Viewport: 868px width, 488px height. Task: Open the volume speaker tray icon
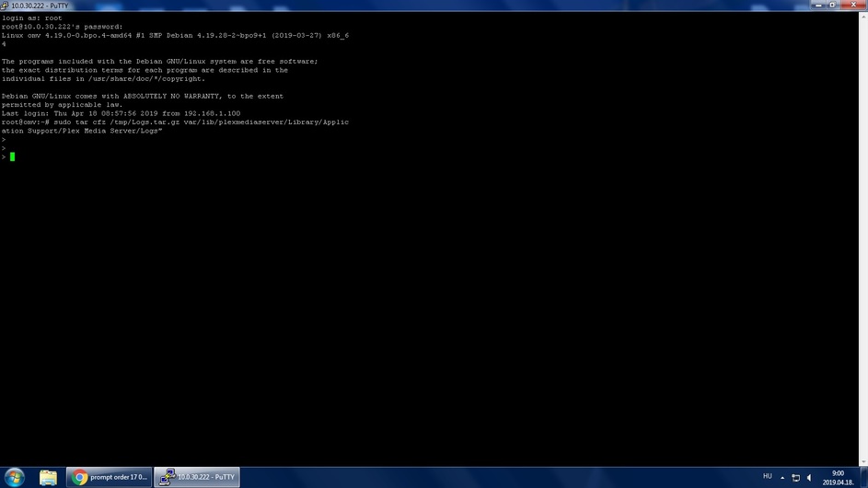click(809, 478)
